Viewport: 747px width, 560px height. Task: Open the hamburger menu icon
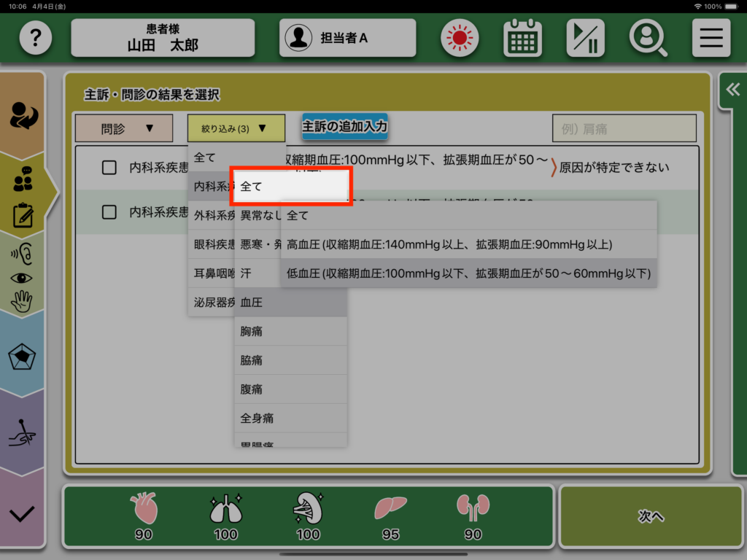point(711,38)
